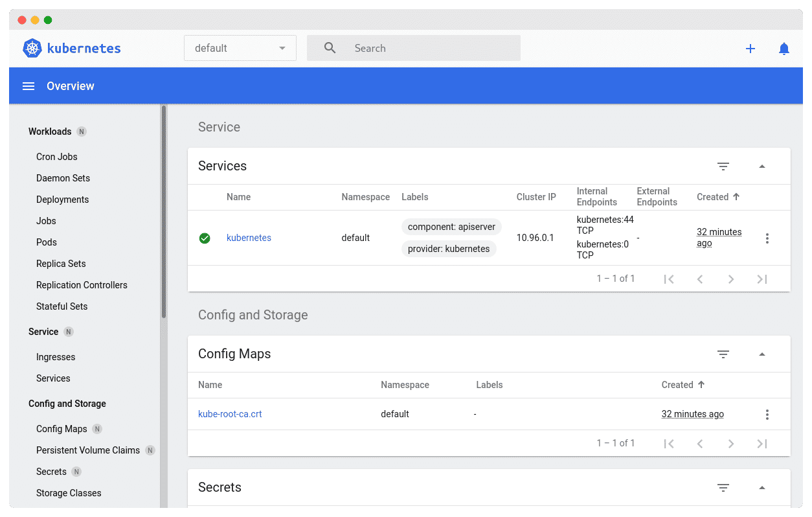Open the notifications bell

(784, 49)
